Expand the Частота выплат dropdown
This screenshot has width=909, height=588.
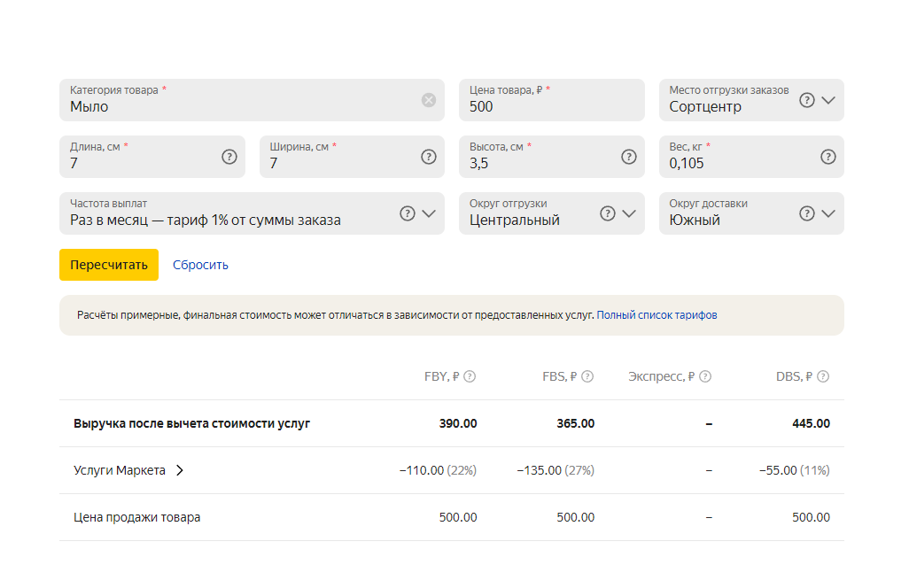click(x=429, y=213)
